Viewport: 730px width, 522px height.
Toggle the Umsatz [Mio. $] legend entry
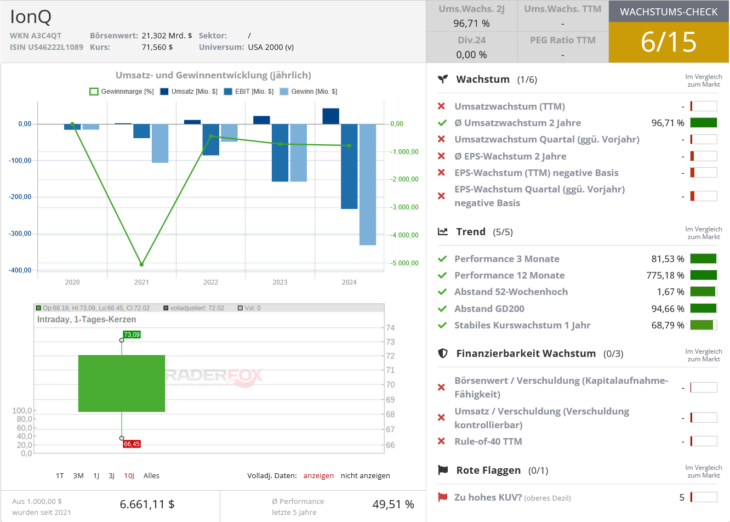189,92
